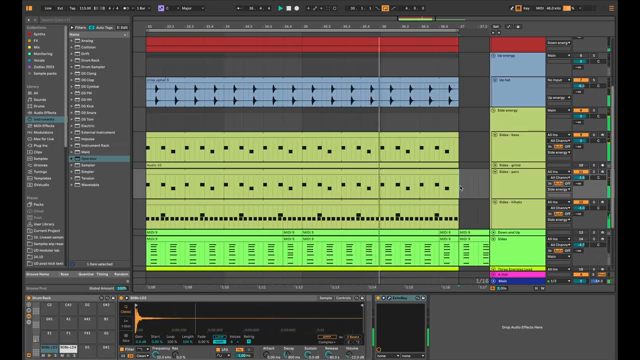This screenshot has height=360, width=640.
Task: Select 1-Shot mode in Simpler
Action: pos(126,324)
